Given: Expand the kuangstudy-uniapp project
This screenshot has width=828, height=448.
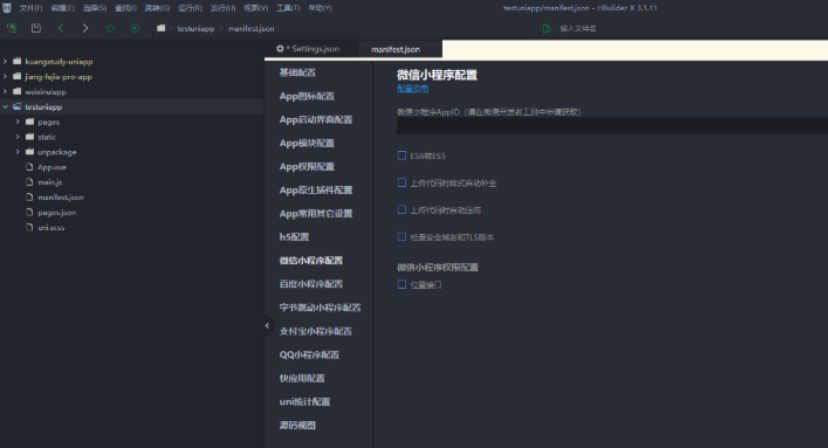Looking at the screenshot, I should tap(5, 61).
